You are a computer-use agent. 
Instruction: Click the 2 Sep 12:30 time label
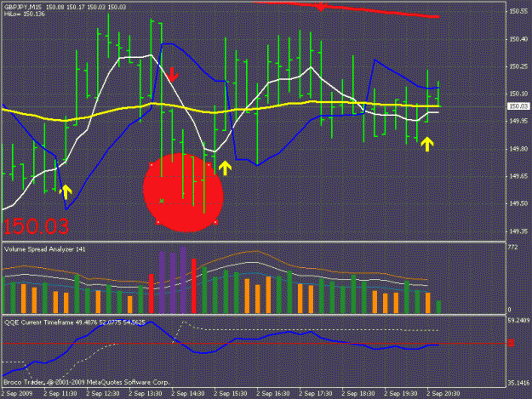pyautogui.click(x=103, y=394)
